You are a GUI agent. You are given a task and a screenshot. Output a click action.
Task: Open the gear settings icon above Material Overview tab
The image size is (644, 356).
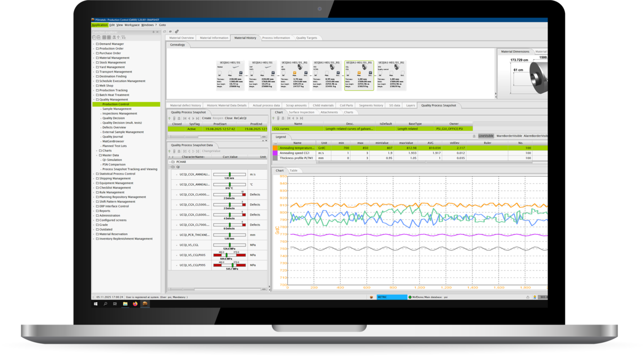(x=177, y=31)
